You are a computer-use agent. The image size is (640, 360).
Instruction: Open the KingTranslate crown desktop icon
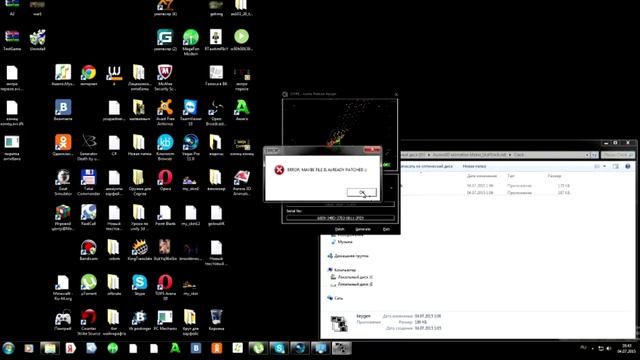click(x=140, y=250)
